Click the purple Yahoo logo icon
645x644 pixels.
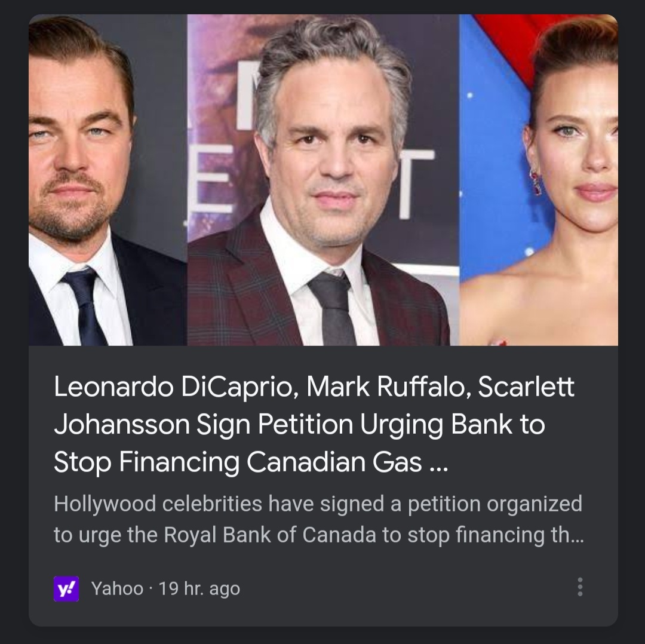(x=66, y=588)
